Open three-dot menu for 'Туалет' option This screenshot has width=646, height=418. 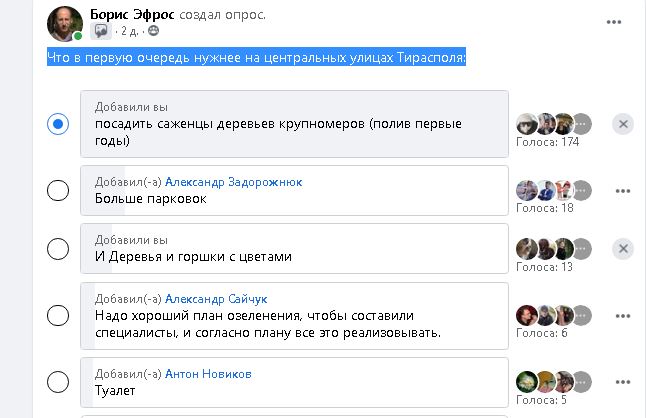(x=623, y=381)
